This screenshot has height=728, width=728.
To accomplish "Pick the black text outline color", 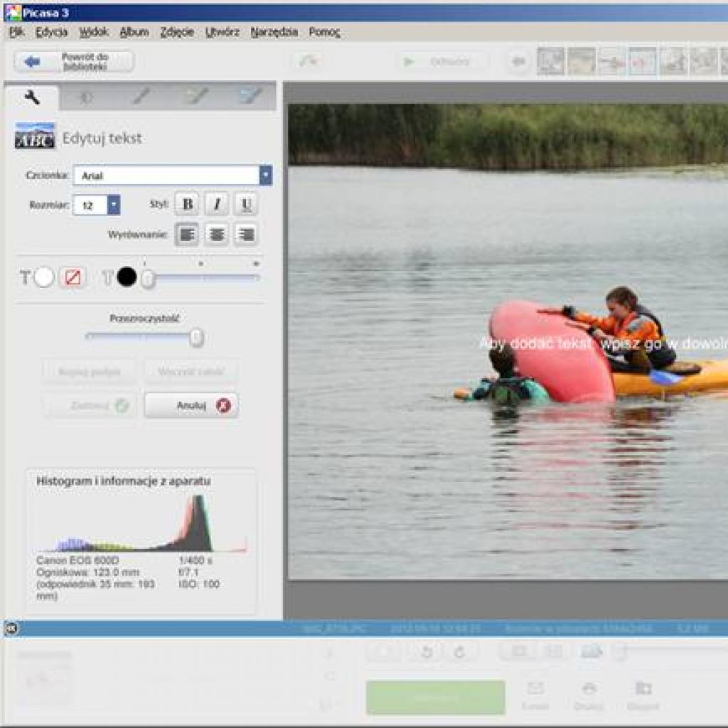I will click(127, 277).
